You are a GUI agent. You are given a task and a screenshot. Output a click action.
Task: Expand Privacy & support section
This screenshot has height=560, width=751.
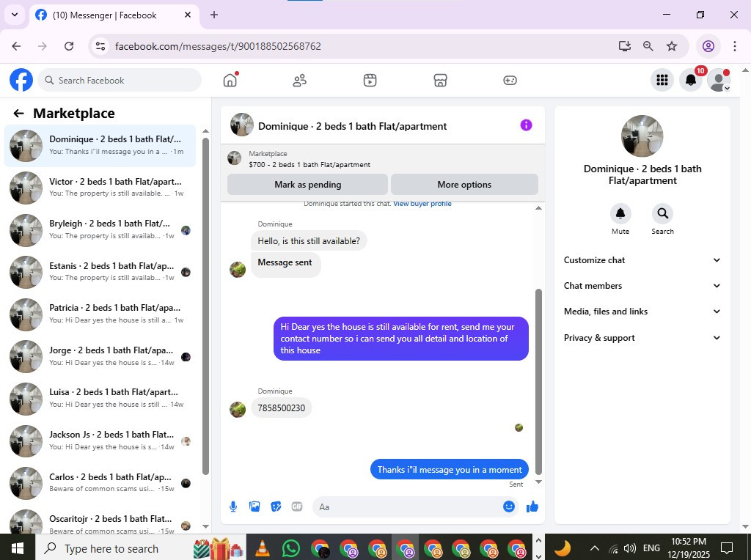[x=642, y=337]
